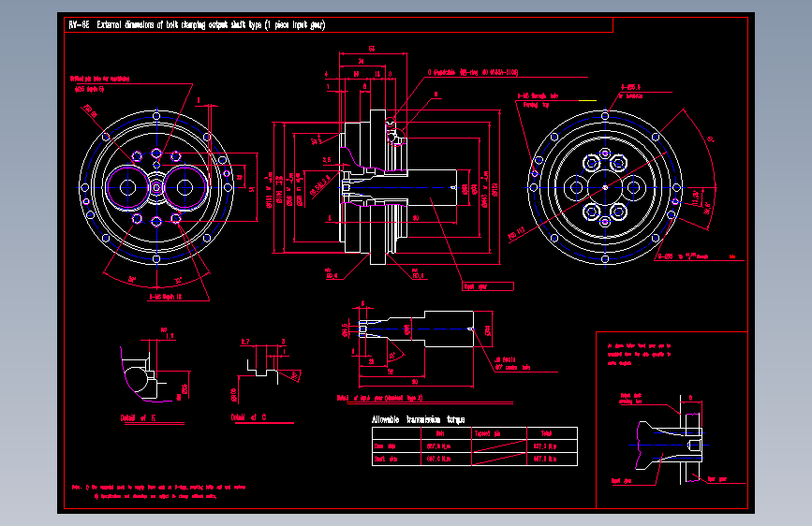This screenshot has width=812, height=526.
Task: Select the 'Case side' row label
Action: [x=385, y=446]
